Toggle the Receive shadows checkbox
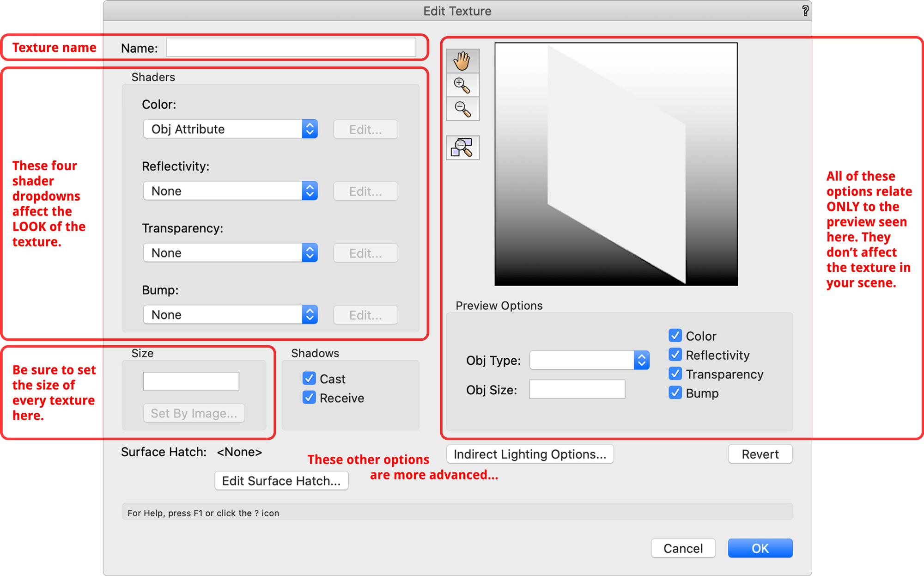924x576 pixels. [309, 398]
